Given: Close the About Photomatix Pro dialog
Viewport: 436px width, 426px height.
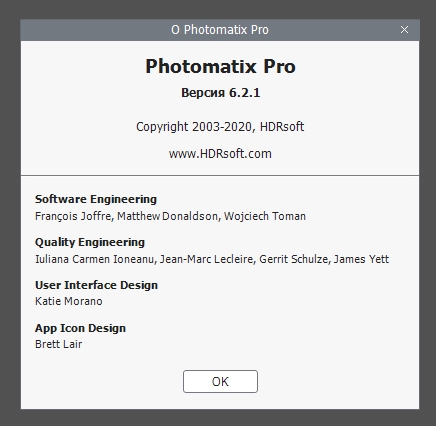Looking at the screenshot, I should [x=404, y=30].
